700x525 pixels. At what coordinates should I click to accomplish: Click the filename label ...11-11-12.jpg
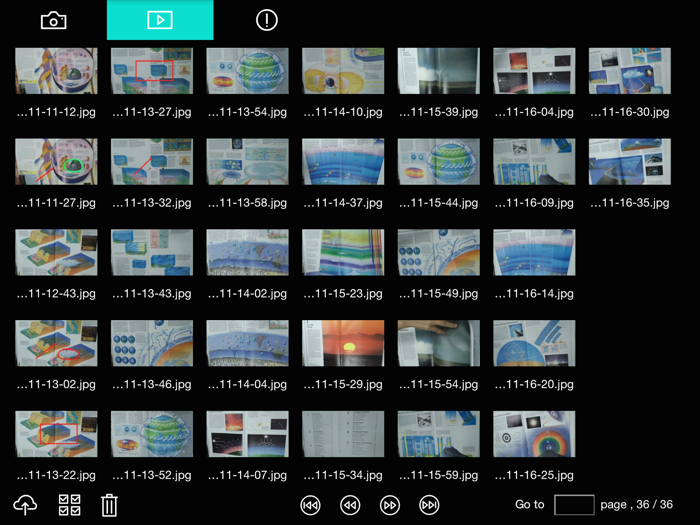56,112
